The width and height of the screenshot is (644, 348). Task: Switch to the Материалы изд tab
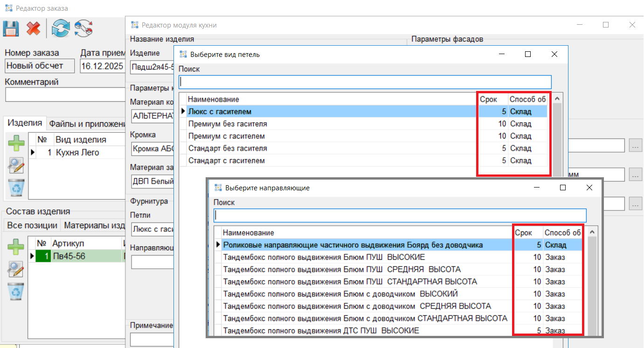(x=94, y=225)
